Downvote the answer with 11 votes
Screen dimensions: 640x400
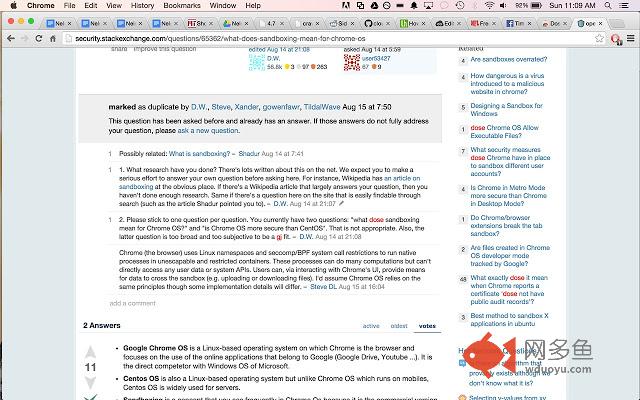(x=90, y=382)
